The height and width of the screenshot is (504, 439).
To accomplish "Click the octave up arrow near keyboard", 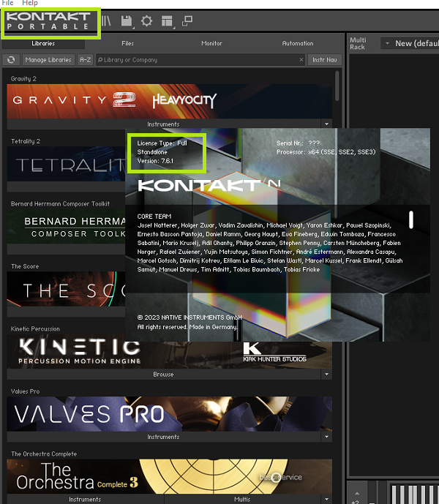I will (x=356, y=493).
